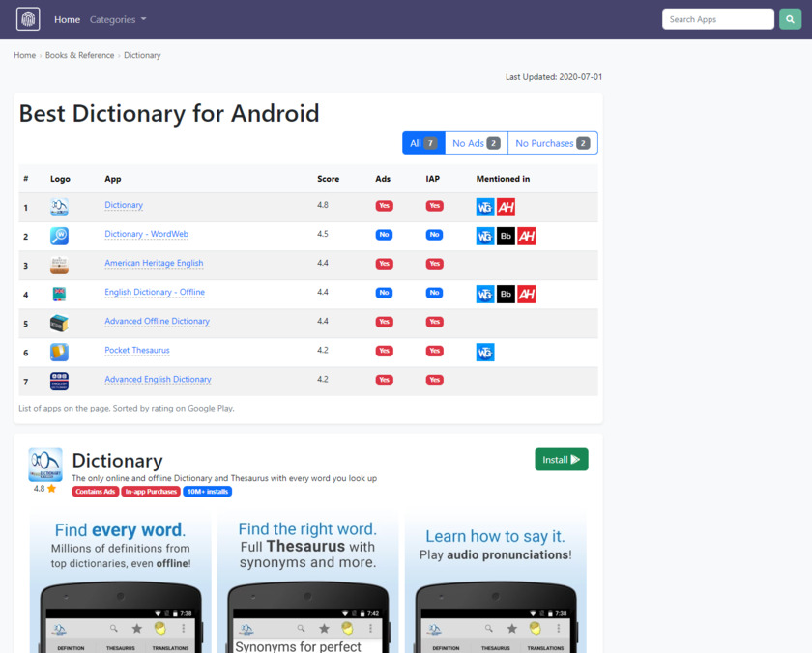812x653 pixels.
Task: Click the 4.8 score in Dictionary row
Action: (323, 205)
